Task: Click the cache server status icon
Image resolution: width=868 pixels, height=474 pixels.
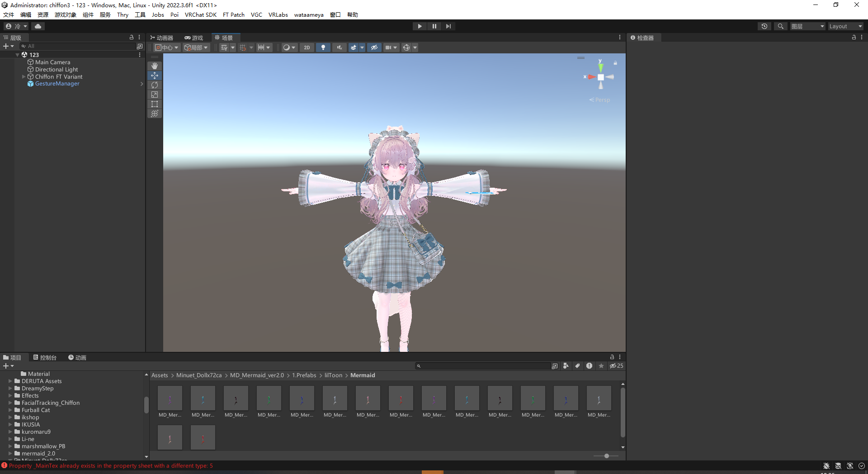Action: (x=838, y=466)
